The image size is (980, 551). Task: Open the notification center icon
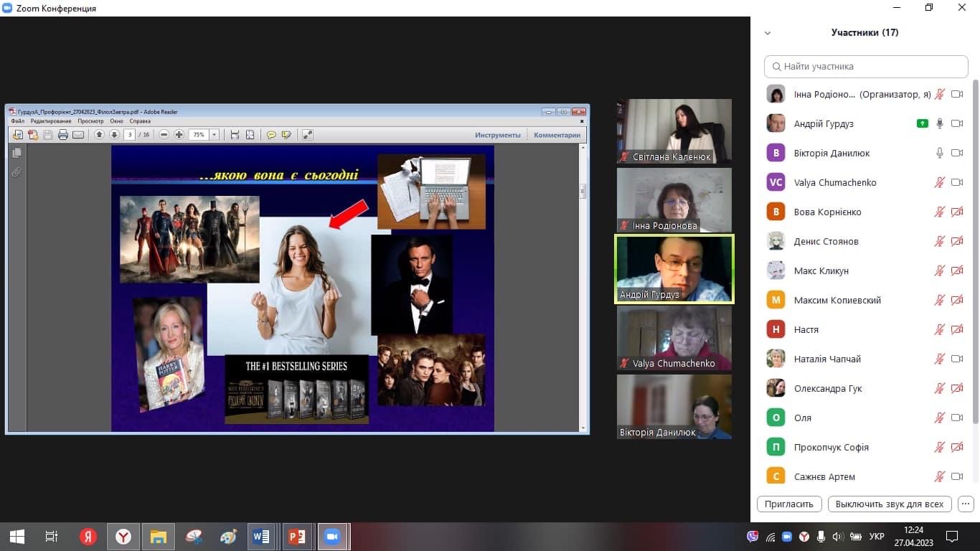(952, 536)
